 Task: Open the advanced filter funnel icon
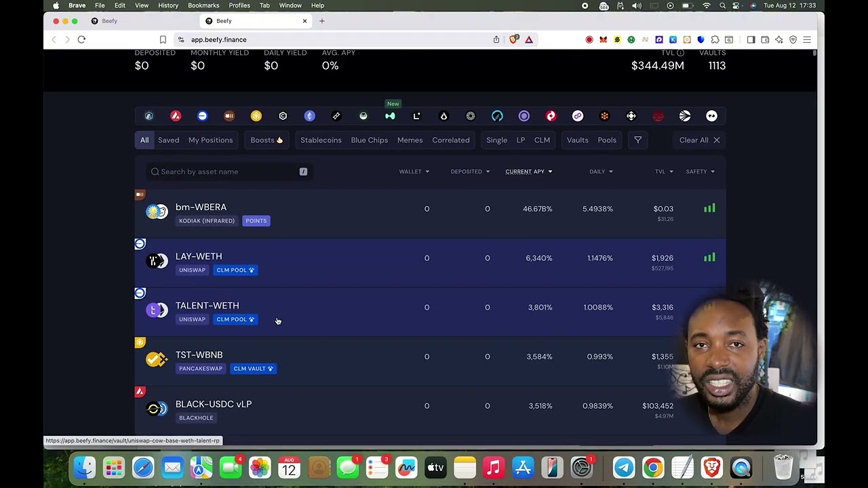[637, 140]
